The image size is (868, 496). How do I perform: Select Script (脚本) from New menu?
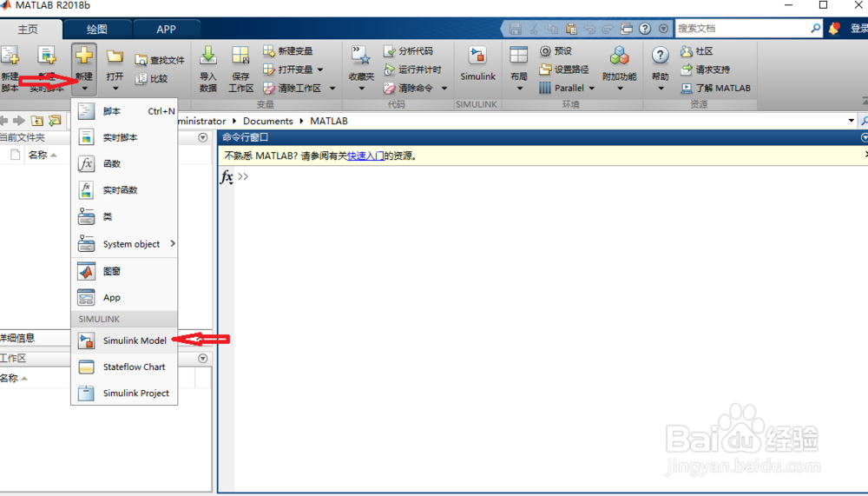pyautogui.click(x=124, y=111)
